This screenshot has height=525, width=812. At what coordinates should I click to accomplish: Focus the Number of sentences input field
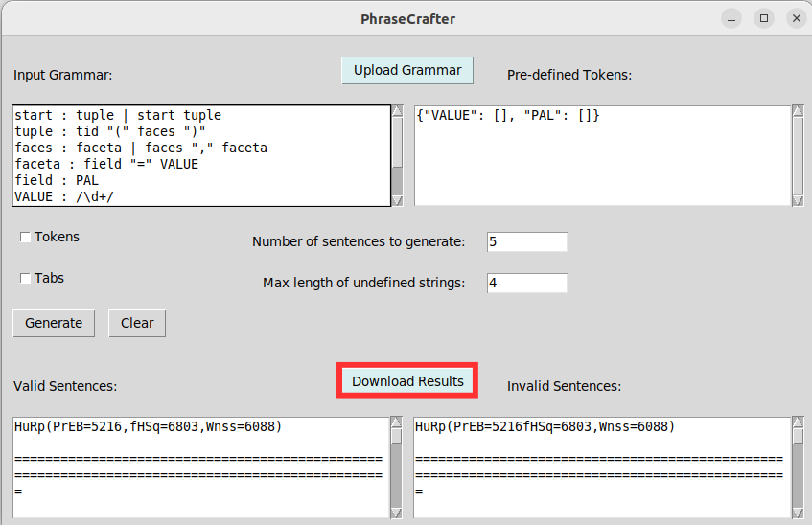pos(526,241)
